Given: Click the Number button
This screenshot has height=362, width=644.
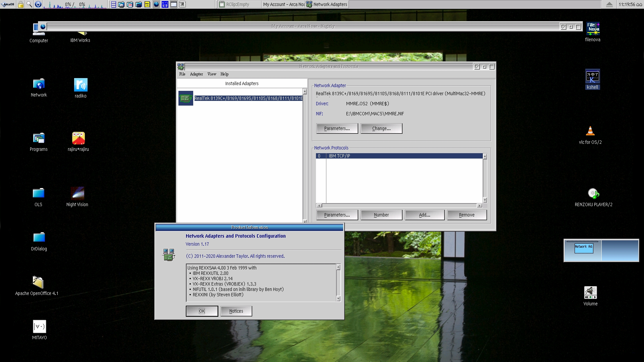Looking at the screenshot, I should coord(381,215).
